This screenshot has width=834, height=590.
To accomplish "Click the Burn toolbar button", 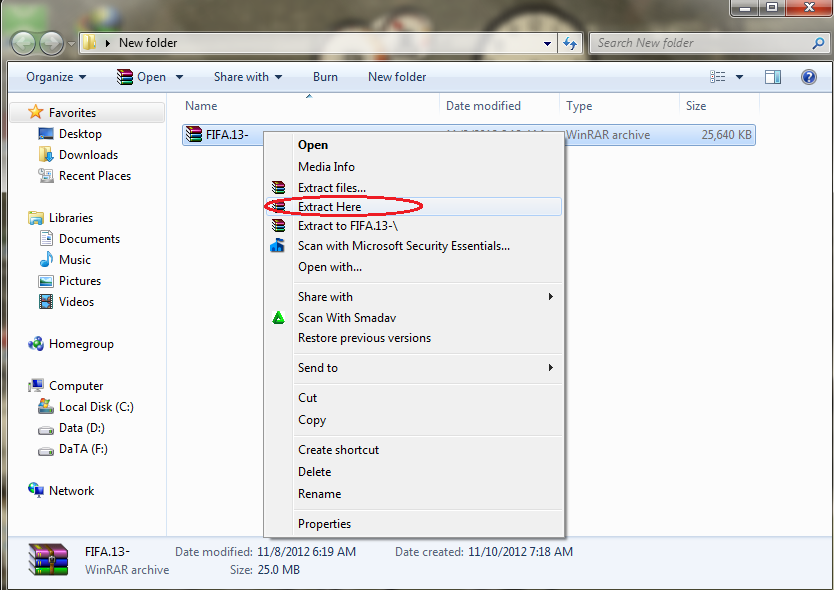I will coord(325,77).
